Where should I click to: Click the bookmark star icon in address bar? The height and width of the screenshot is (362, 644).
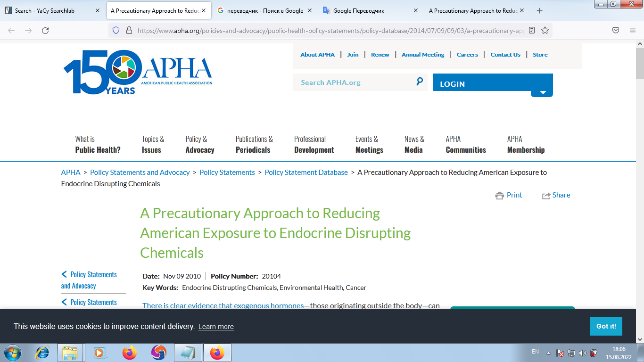545,30
